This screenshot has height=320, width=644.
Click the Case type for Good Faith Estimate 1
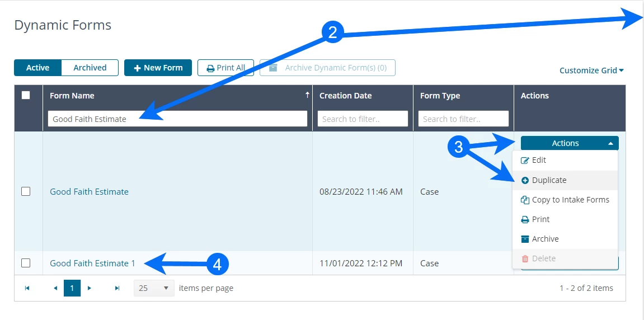click(x=430, y=263)
